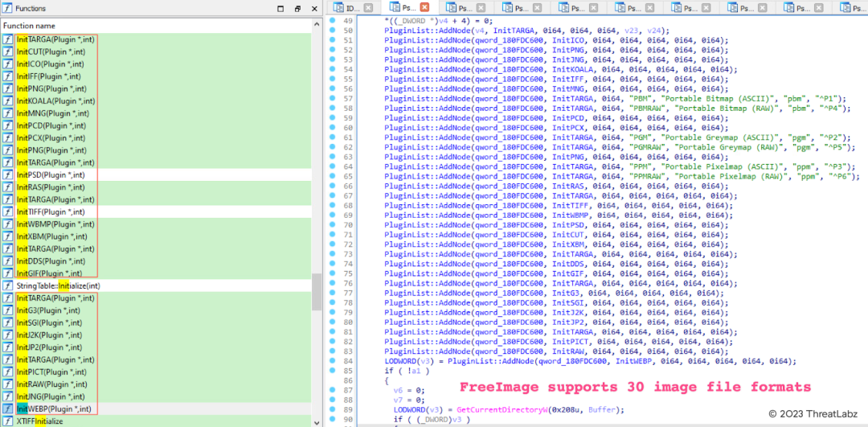
Task: Click the function icon next to InitTIFF
Action: click(x=8, y=212)
